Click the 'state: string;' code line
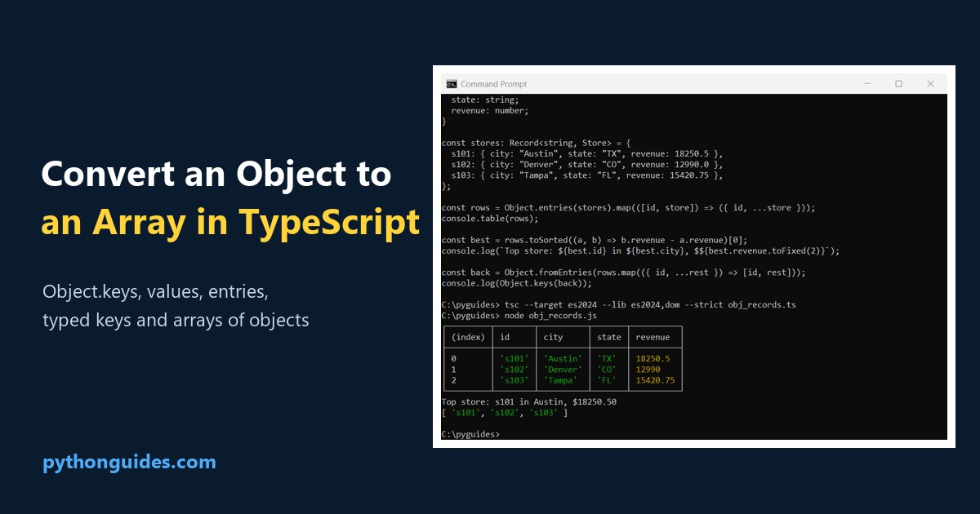Screen dimensions: 980x514 [485, 100]
